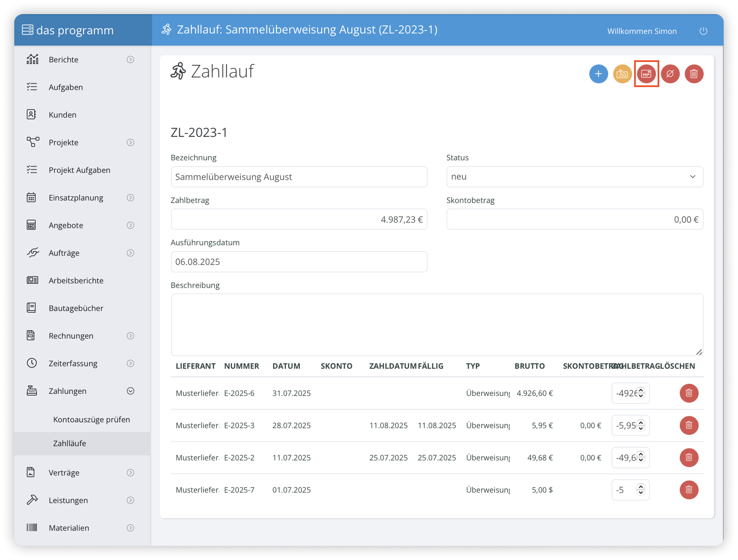
Task: Expand the Verträge submenu arrow
Action: click(131, 473)
